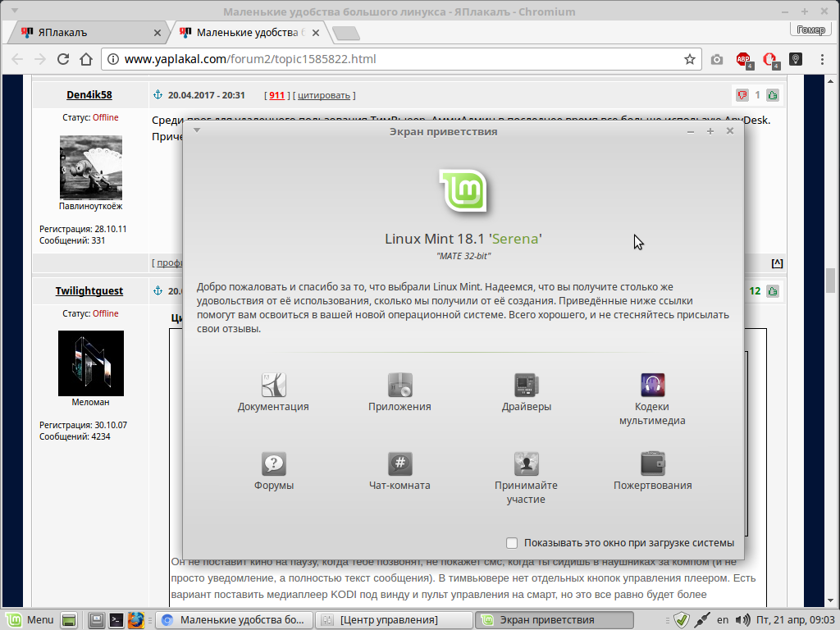Click the page vertical scrollbar thumb
The height and width of the screenshot is (630, 840).
pos(830,281)
